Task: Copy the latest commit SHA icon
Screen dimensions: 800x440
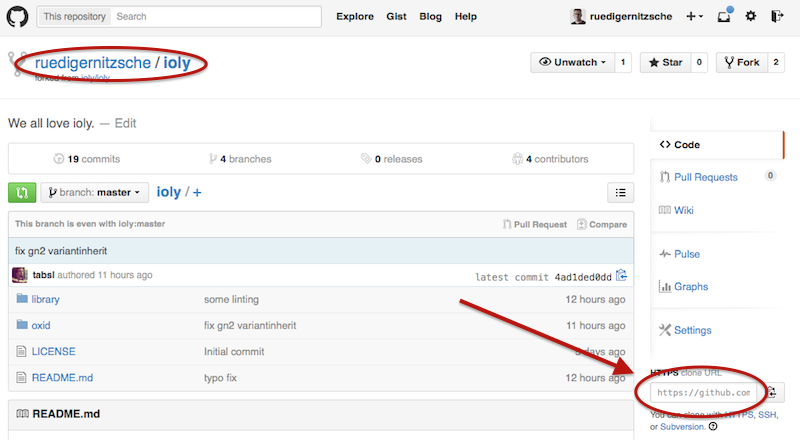Action: [621, 276]
